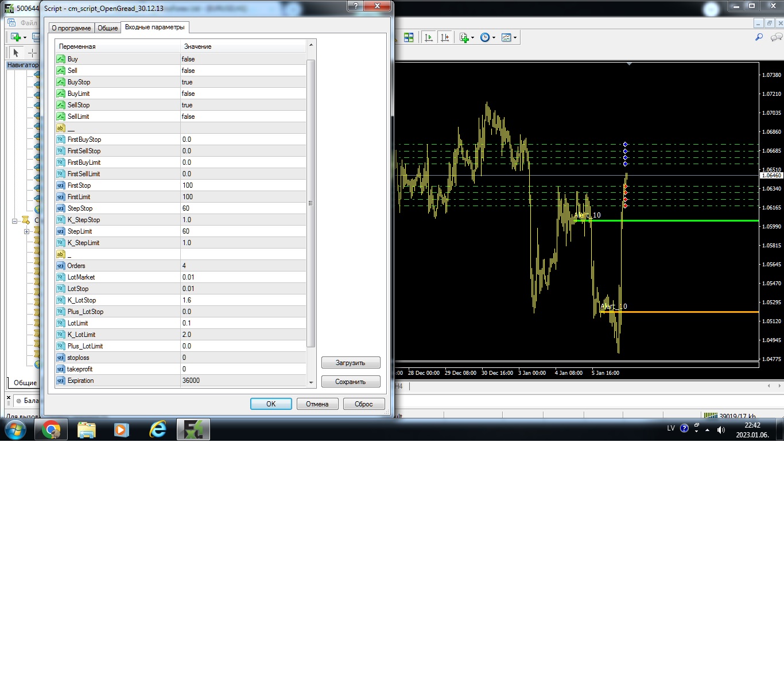Click the StepStop value 60
The height and width of the screenshot is (698, 784).
coord(243,208)
